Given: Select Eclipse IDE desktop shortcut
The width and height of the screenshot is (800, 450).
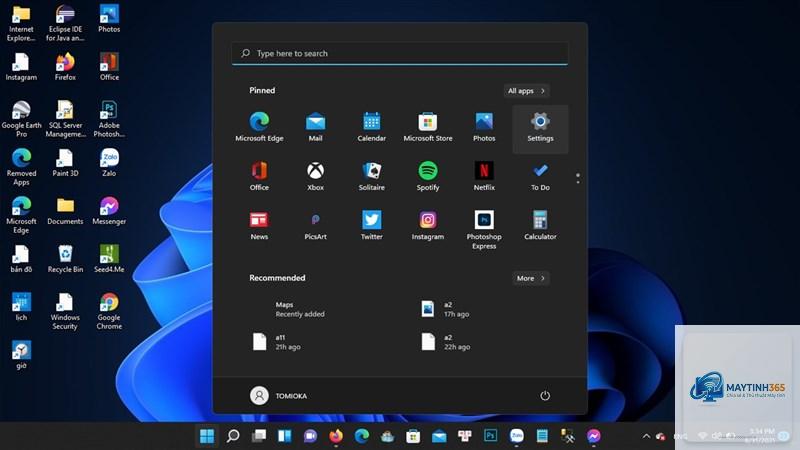Looking at the screenshot, I should pyautogui.click(x=65, y=23).
